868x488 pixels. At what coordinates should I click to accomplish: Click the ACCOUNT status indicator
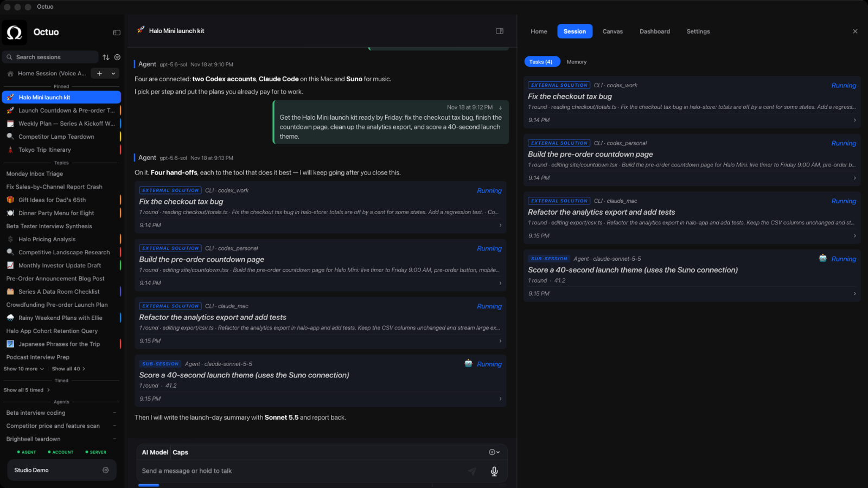[60, 452]
